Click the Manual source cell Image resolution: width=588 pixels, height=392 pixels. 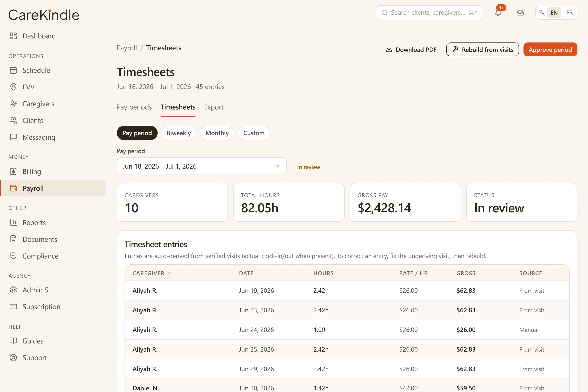(x=529, y=330)
